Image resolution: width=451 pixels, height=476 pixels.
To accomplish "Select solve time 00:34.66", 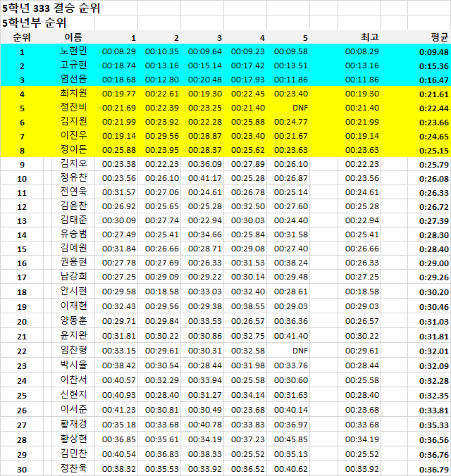I will (x=205, y=234).
